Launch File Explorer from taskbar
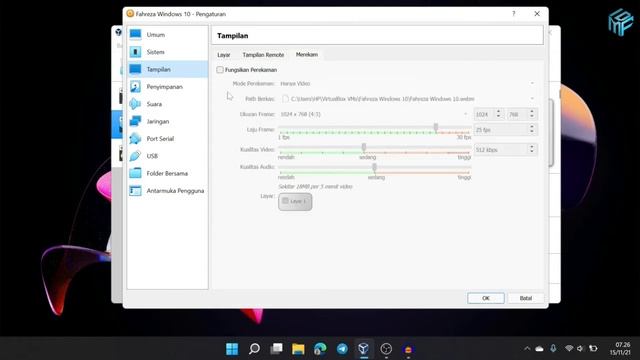 tap(298, 349)
